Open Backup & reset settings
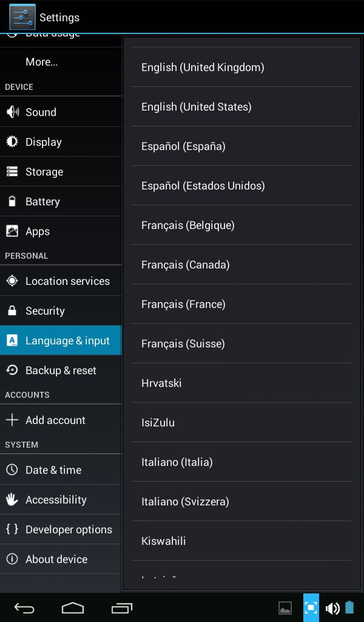Image resolution: width=364 pixels, height=622 pixels. click(61, 370)
